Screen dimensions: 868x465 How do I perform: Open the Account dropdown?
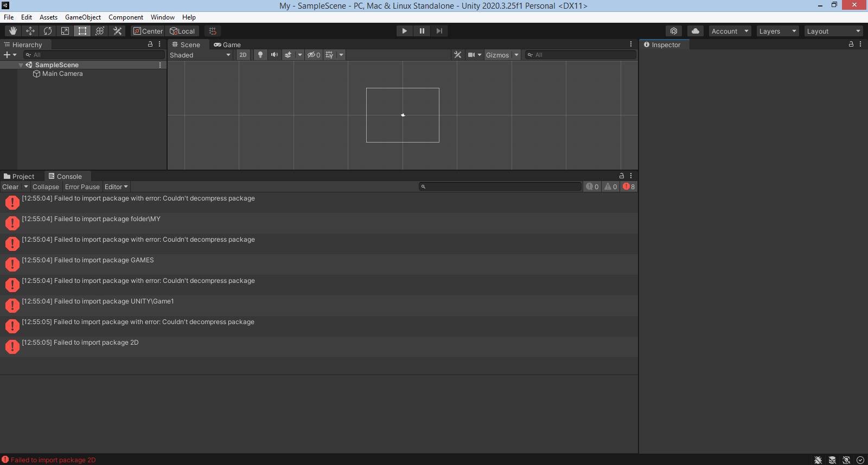point(730,31)
